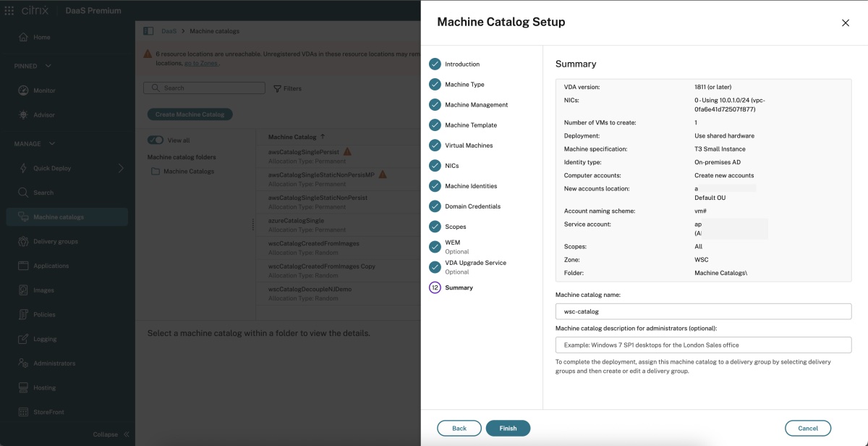Viewport: 868px width, 446px height.
Task: Click Finish to create catalog
Action: 508,428
